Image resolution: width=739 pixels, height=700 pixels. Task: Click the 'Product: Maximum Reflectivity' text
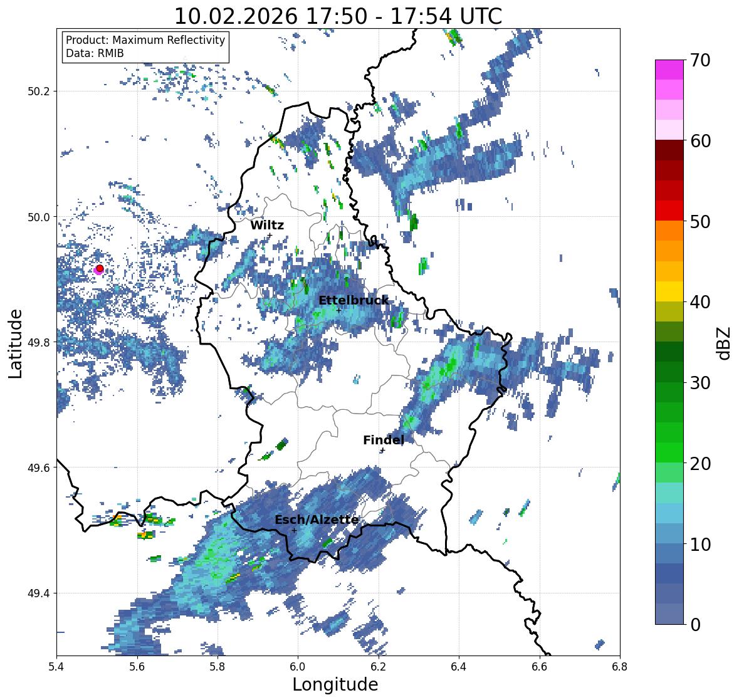click(x=145, y=40)
